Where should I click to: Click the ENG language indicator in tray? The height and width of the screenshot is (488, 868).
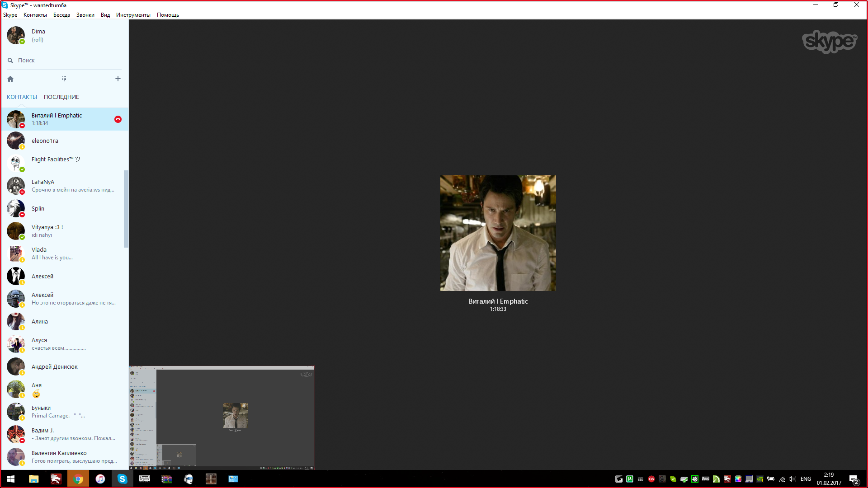[x=806, y=479]
